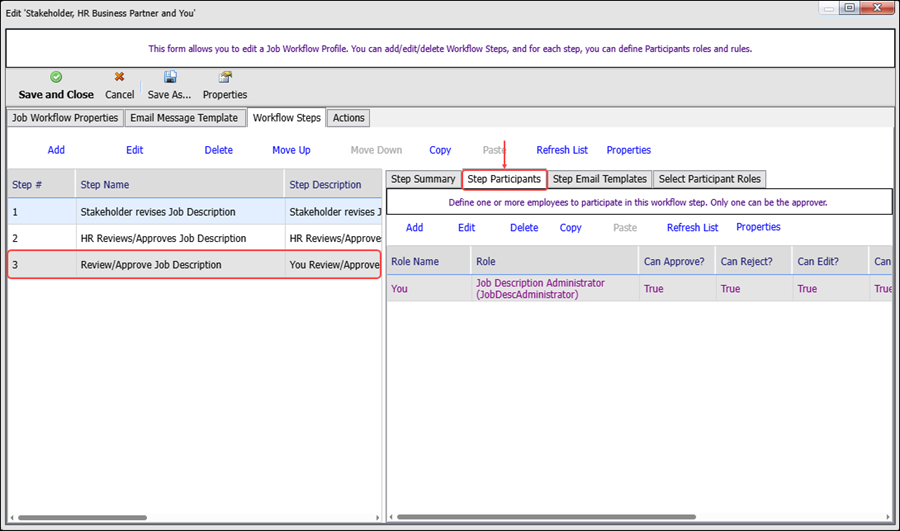Click Move Up for workflow steps

pos(291,150)
